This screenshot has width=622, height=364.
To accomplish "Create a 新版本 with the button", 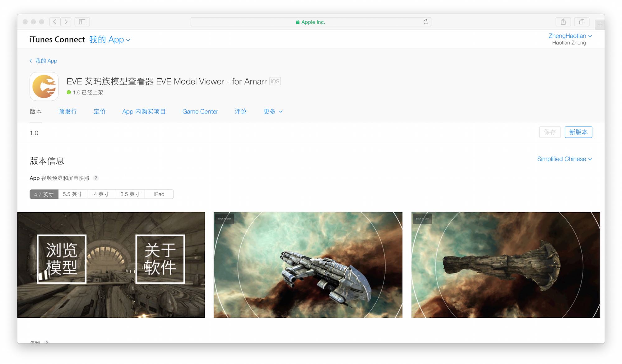I will 578,132.
